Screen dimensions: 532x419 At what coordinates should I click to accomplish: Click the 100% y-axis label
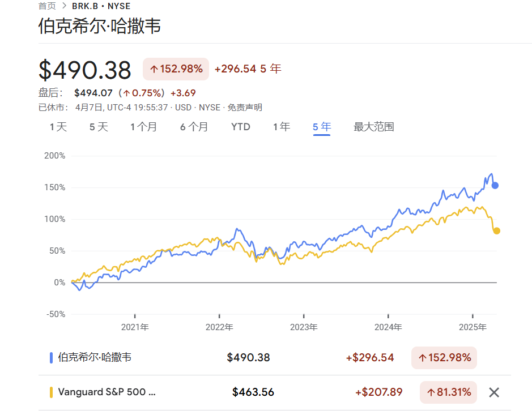[x=54, y=219]
